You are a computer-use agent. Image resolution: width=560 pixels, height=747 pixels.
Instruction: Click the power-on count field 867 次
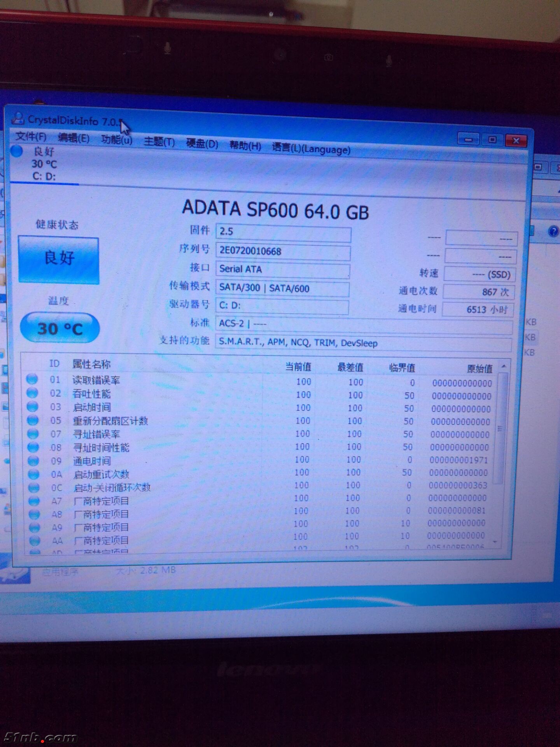point(479,292)
